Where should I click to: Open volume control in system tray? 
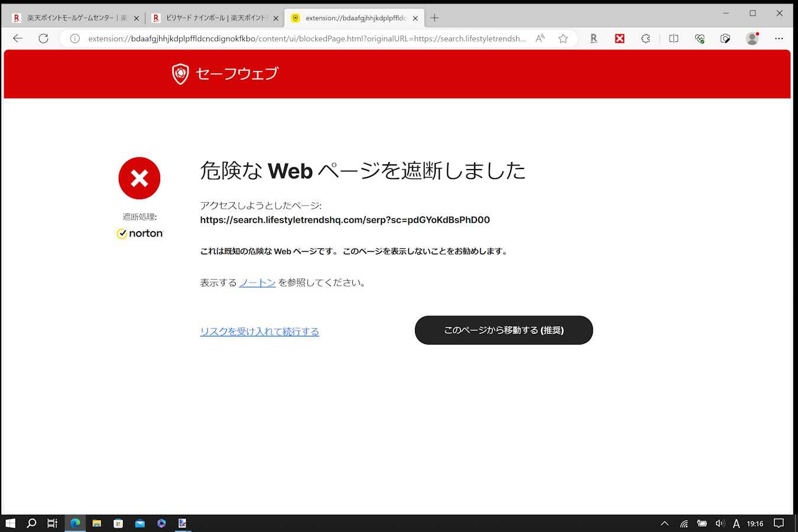(720, 523)
